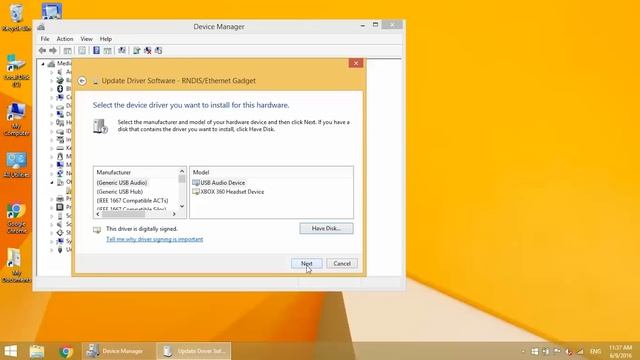The height and width of the screenshot is (360, 640).
Task: Select (Generic USB Audio) manufacturer
Action: pos(122,183)
